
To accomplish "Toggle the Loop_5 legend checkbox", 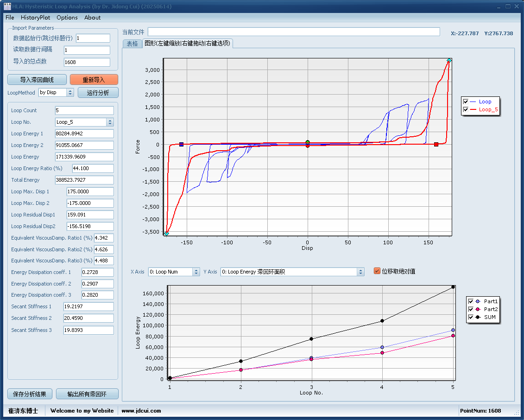I will pos(466,110).
